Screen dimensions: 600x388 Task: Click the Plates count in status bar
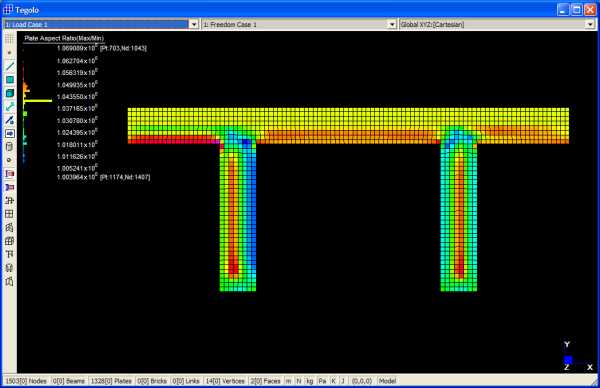[x=111, y=381]
